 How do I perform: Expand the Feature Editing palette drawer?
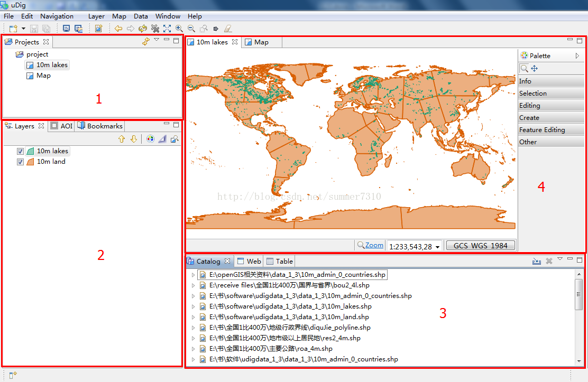pyautogui.click(x=551, y=129)
